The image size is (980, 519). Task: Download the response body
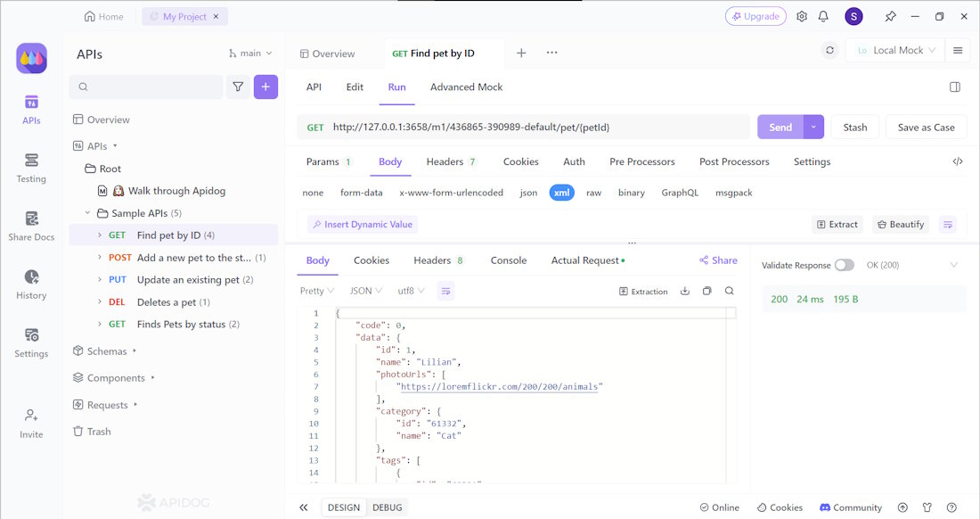(685, 291)
